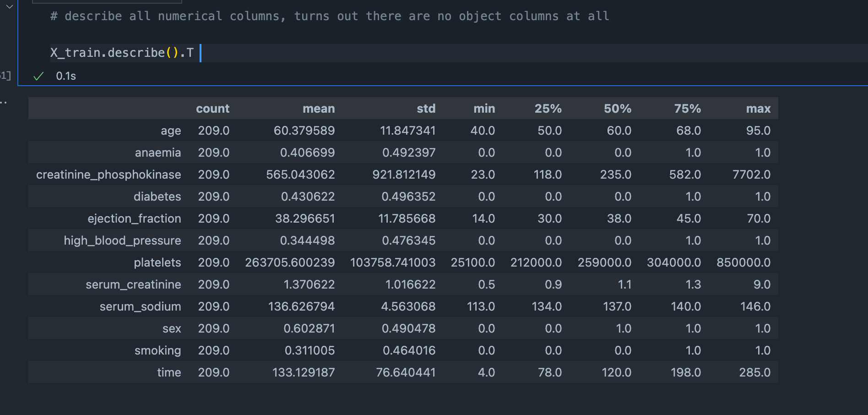Select the platelets max value 850000.0
868x415 pixels.
(x=743, y=262)
